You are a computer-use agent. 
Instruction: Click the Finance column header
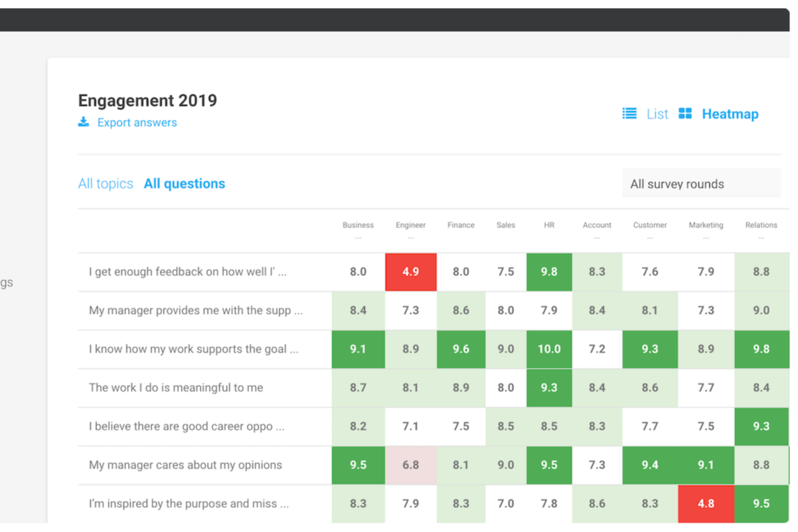461,225
